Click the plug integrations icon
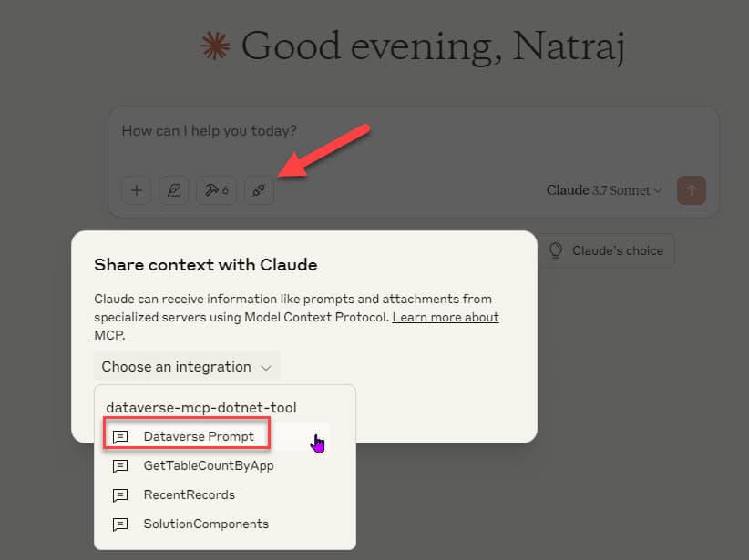 click(x=259, y=190)
